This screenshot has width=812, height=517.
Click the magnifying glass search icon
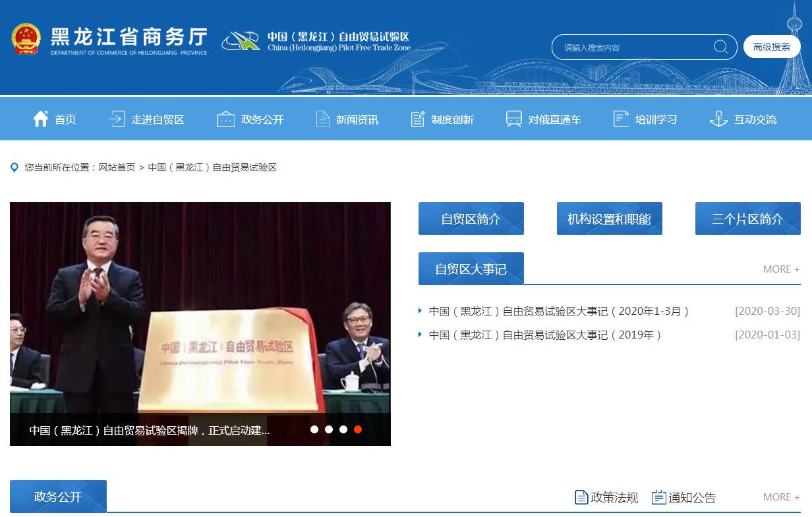720,47
